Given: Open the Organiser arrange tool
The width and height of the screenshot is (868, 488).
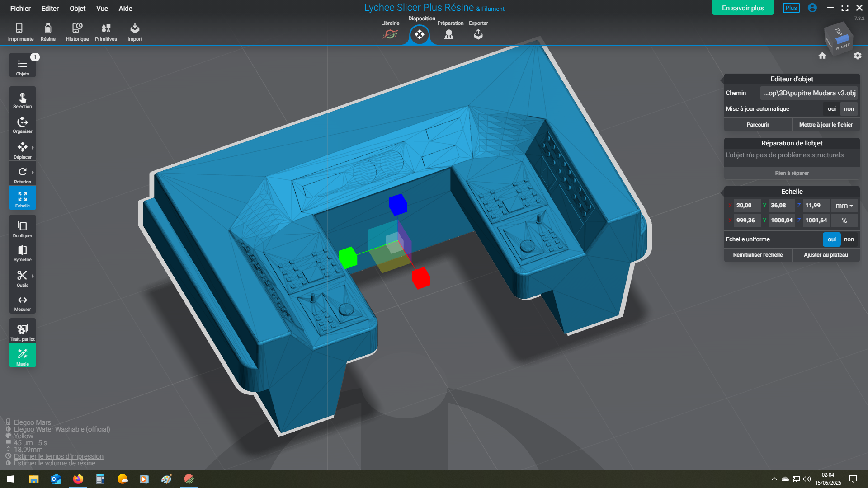Looking at the screenshot, I should pyautogui.click(x=22, y=124).
